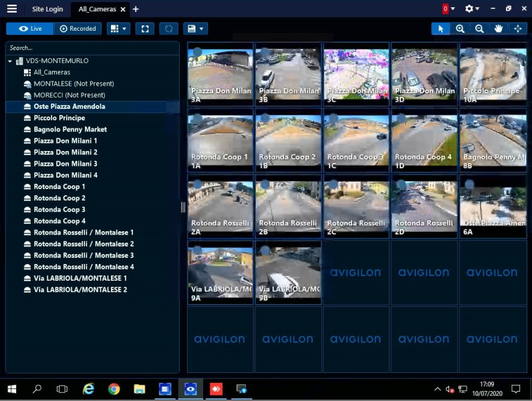The image size is (532, 401).
Task: Open the red alarm notification dropdown
Action: click(448, 9)
